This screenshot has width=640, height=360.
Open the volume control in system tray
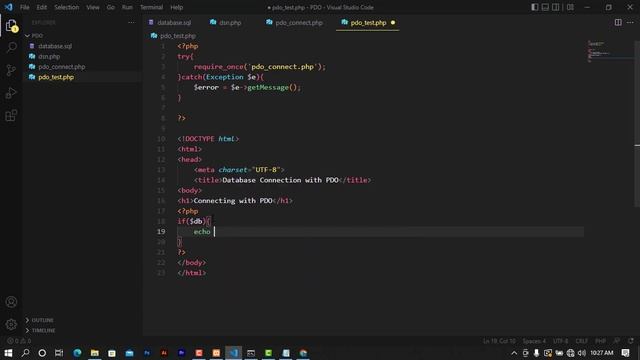(x=582, y=353)
